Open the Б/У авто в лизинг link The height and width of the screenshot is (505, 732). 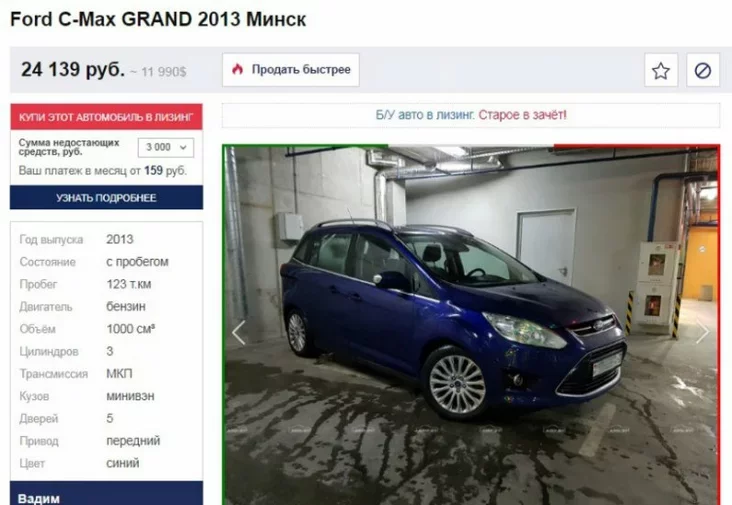[425, 115]
